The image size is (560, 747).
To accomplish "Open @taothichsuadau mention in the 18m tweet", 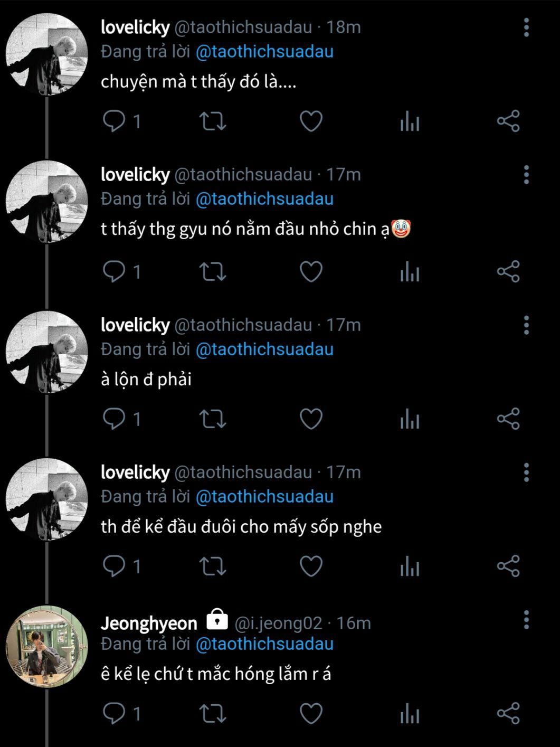I will [x=264, y=52].
